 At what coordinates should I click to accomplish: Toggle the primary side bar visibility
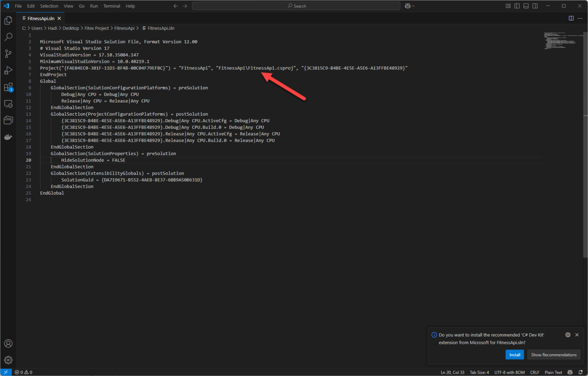pos(517,6)
